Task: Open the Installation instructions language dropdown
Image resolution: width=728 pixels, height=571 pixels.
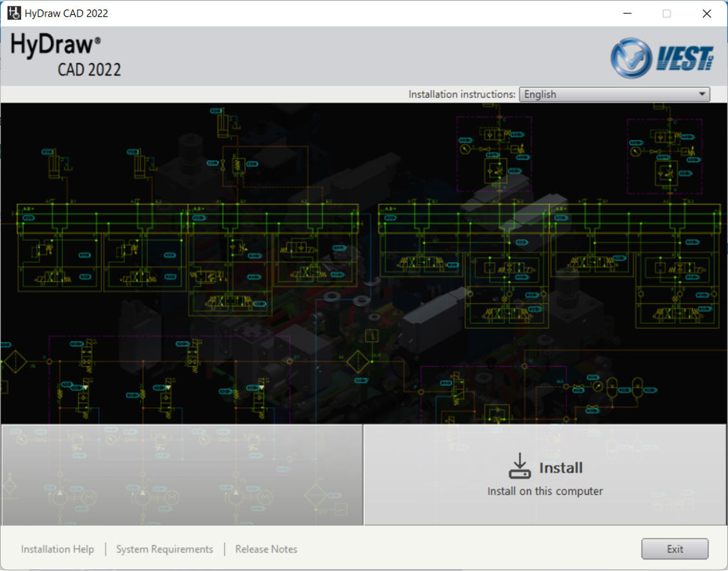Action: coord(613,94)
